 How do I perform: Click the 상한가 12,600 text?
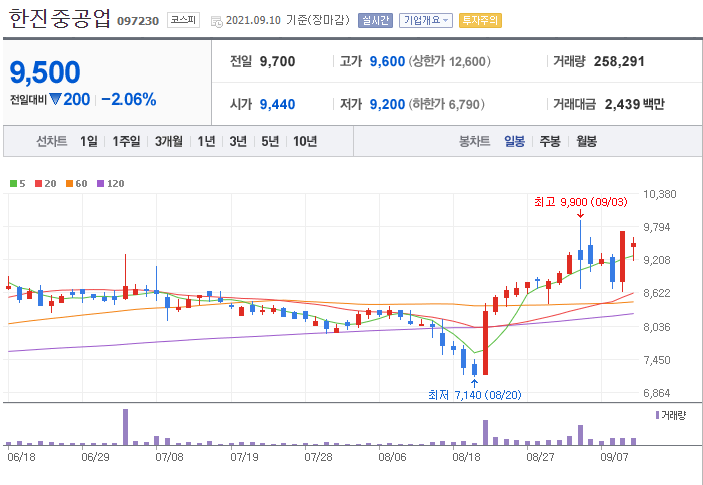[450, 61]
